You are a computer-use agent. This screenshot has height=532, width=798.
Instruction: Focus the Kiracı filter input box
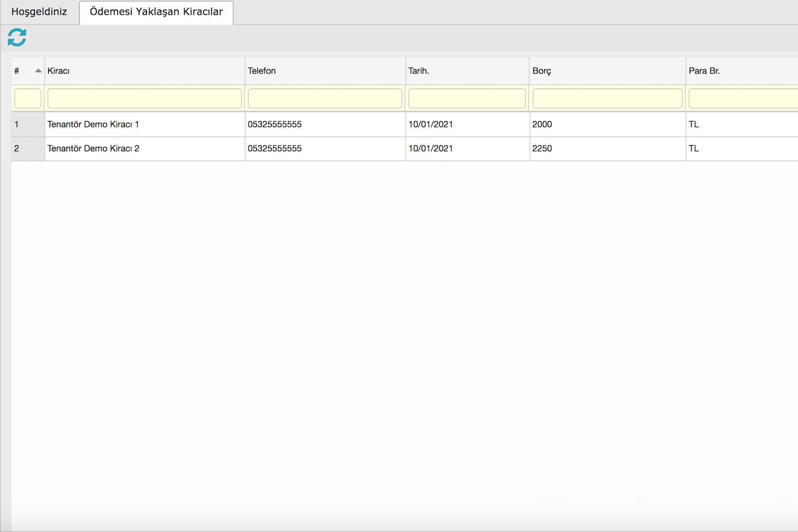pyautogui.click(x=144, y=99)
